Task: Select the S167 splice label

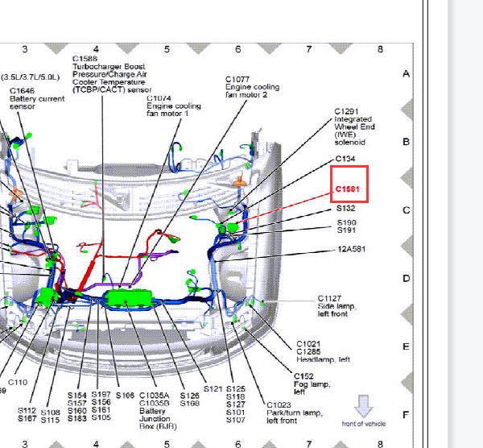Action: point(27,418)
